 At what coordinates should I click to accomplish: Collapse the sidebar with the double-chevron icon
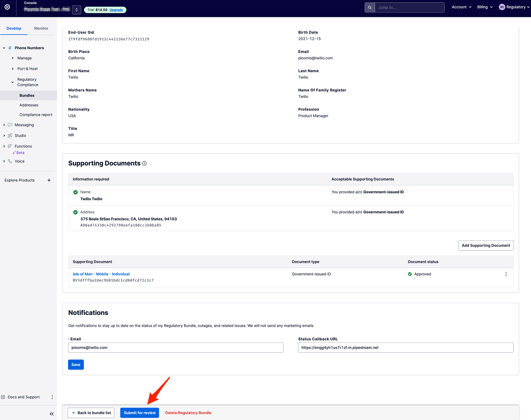pos(51,414)
